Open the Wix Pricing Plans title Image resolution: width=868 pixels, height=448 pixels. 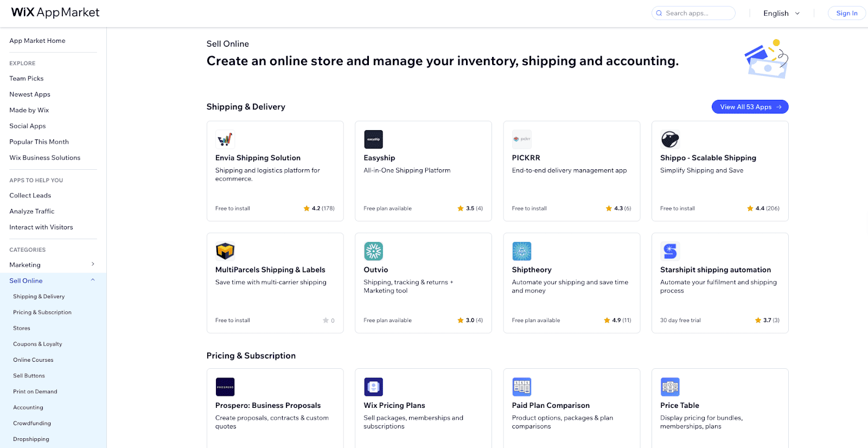tap(394, 405)
